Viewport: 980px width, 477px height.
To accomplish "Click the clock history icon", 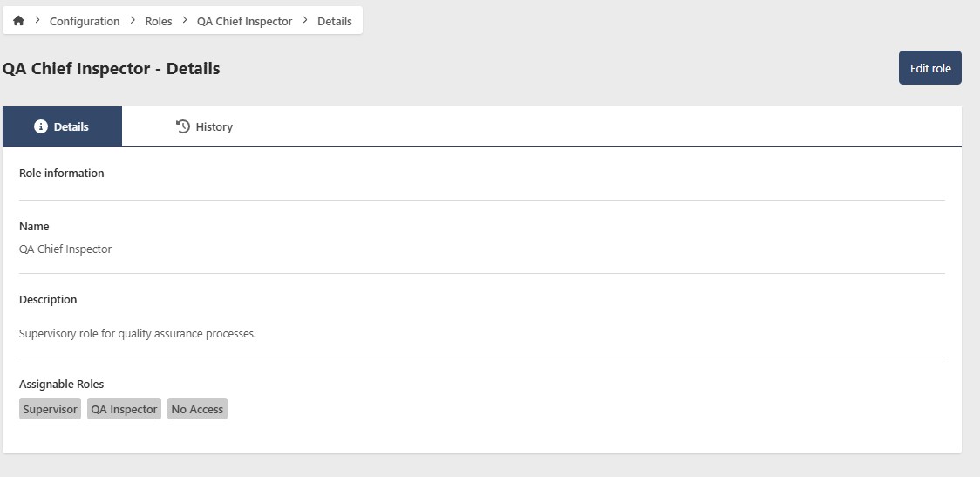I will tap(183, 126).
